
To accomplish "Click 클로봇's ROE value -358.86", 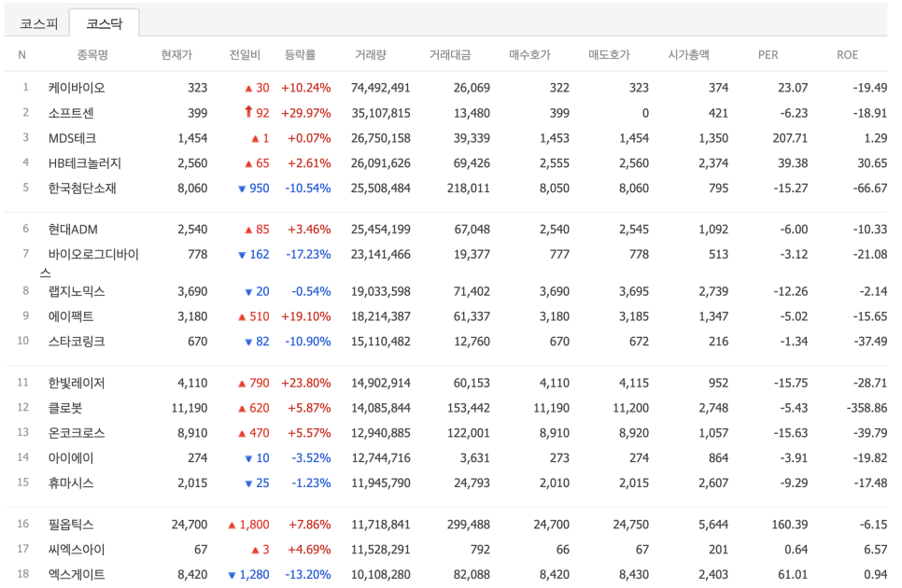I will click(x=867, y=408).
